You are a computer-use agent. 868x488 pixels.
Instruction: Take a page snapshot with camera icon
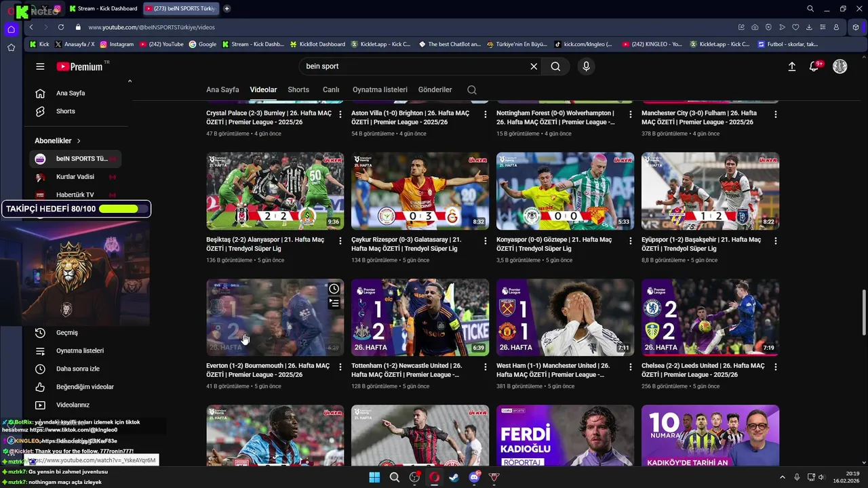point(755,27)
